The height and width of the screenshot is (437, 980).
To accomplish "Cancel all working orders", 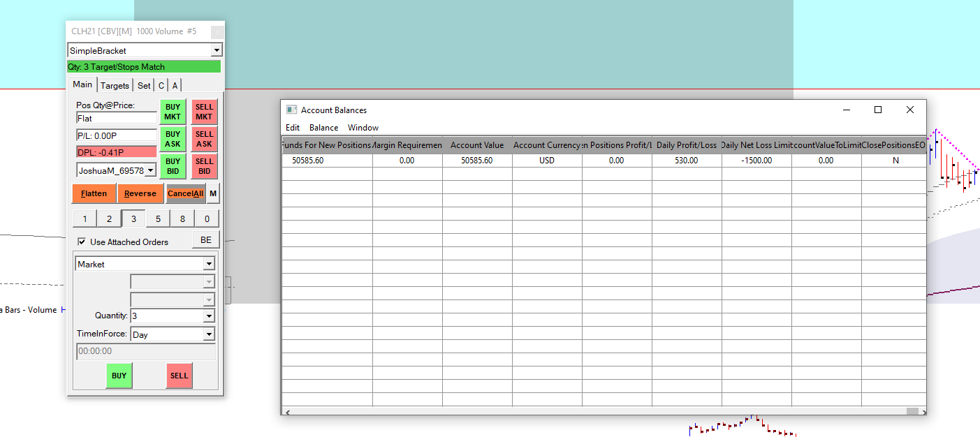I will click(x=186, y=193).
